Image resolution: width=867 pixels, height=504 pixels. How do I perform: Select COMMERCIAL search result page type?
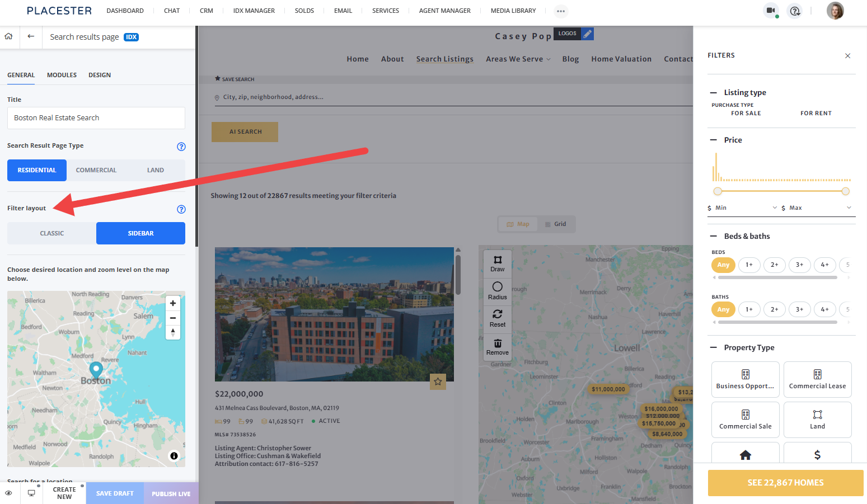click(96, 170)
